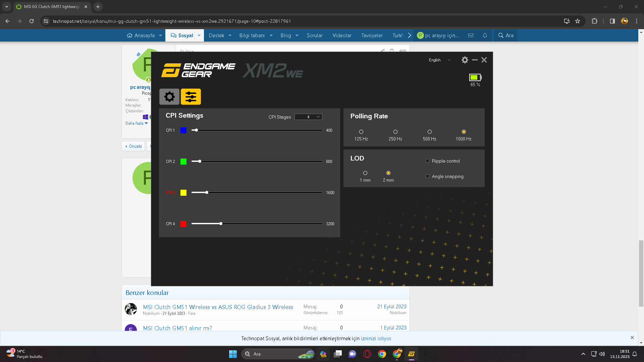Open the Videolar navigation item
The width and height of the screenshot is (644, 362).
(x=342, y=36)
